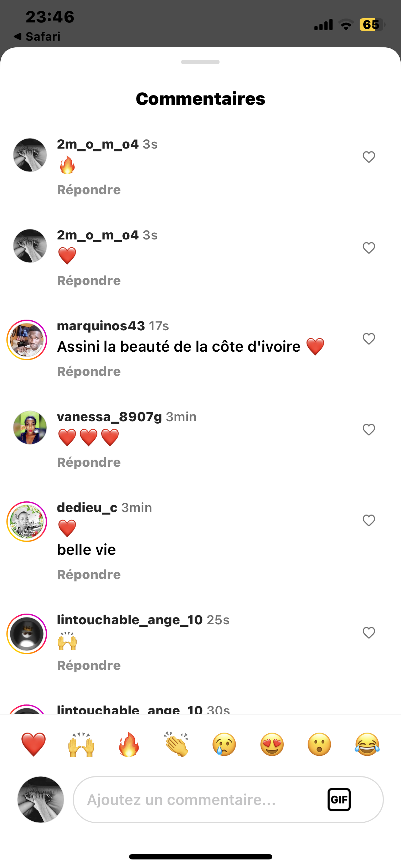Tap the sheet grabber handle above Commentaires
Screen dimensions: 401x868
coord(200,62)
